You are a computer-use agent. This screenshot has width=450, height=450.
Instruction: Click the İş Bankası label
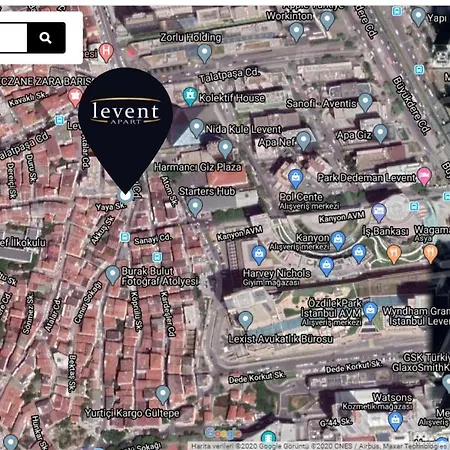[385, 231]
